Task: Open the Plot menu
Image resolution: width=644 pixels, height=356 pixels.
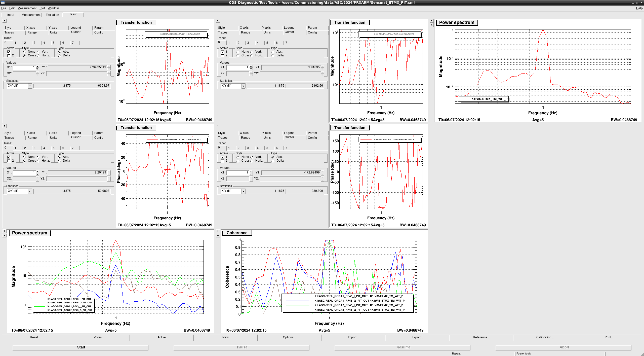Action: 42,8
